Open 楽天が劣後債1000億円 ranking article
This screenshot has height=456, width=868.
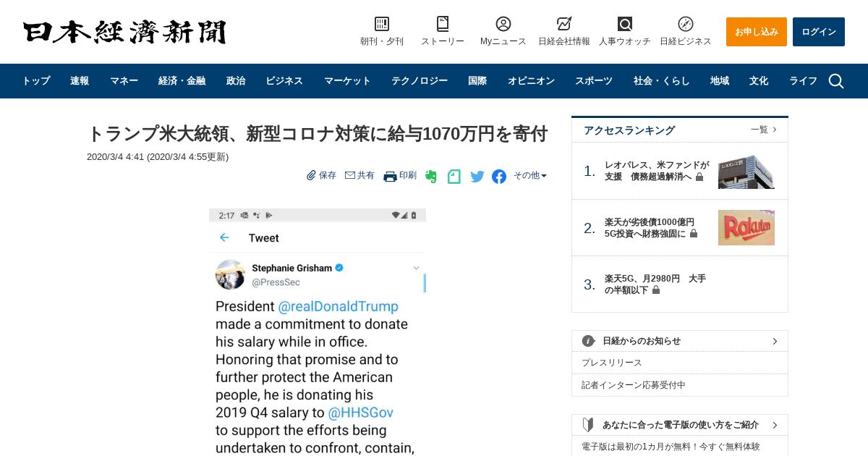click(x=650, y=228)
